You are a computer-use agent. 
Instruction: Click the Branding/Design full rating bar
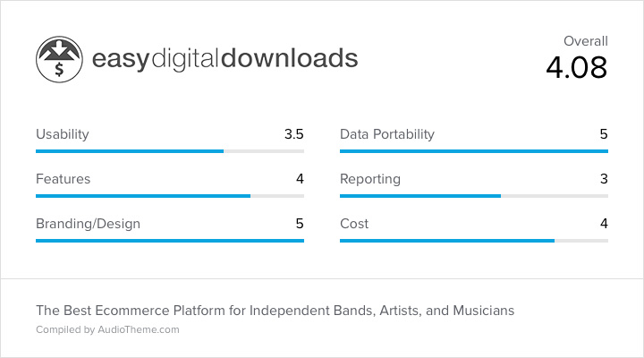170,241
